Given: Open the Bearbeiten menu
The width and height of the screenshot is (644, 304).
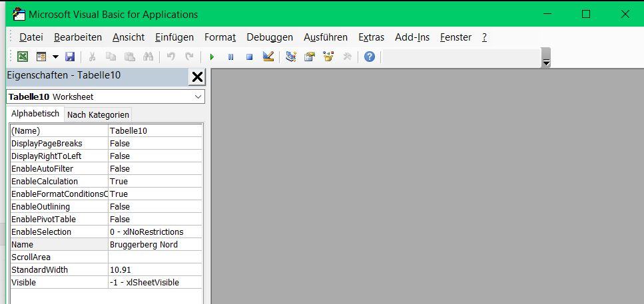Looking at the screenshot, I should pyautogui.click(x=78, y=37).
